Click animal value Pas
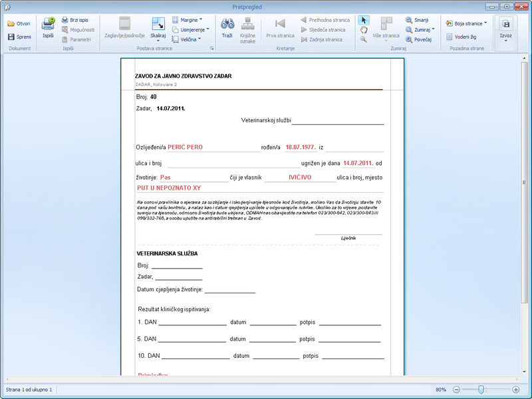This screenshot has width=532, height=399. [x=165, y=178]
